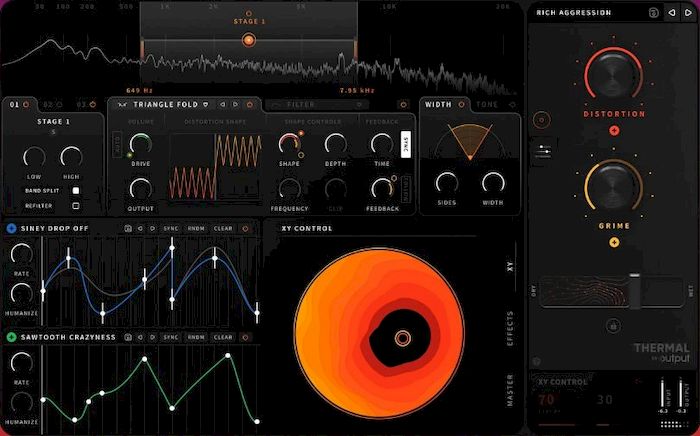Switch to stage 03 tab

[81, 104]
